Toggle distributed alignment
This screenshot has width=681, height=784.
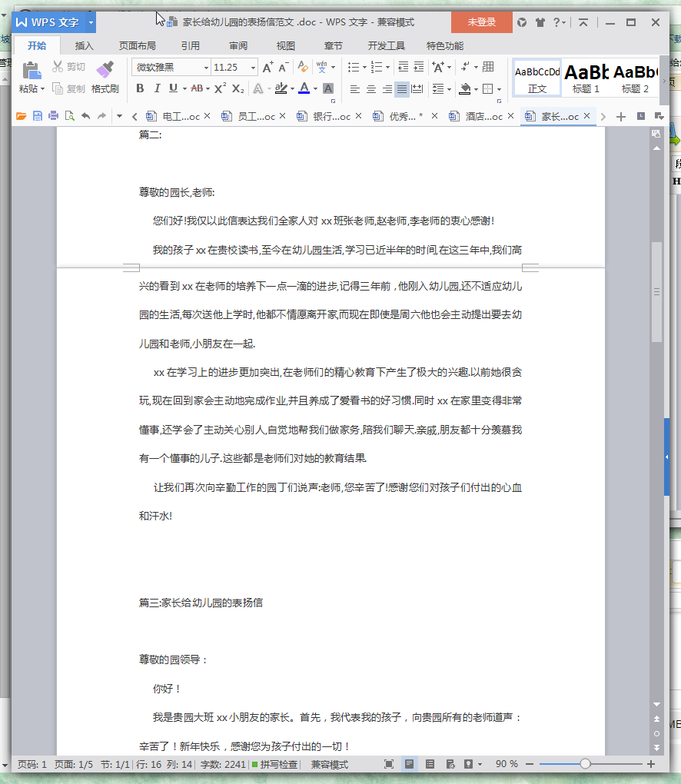pyautogui.click(x=417, y=89)
